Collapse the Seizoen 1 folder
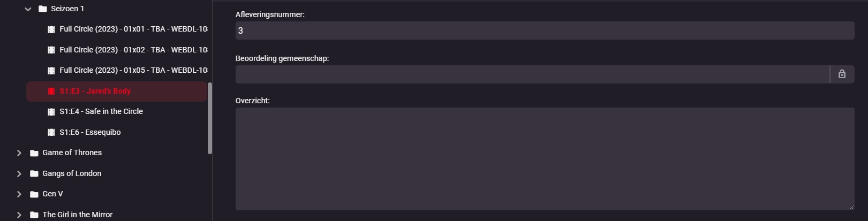This screenshot has width=868, height=221. 28,9
